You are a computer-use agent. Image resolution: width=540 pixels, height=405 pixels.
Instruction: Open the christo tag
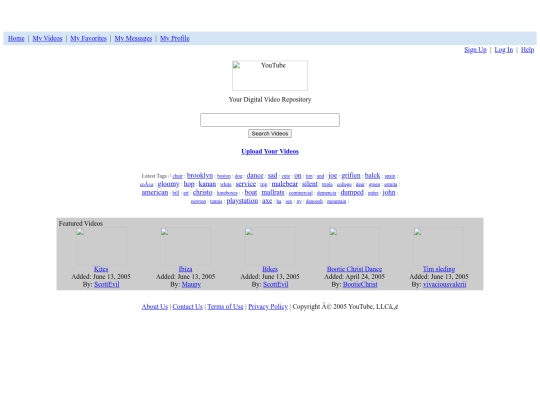click(202, 192)
